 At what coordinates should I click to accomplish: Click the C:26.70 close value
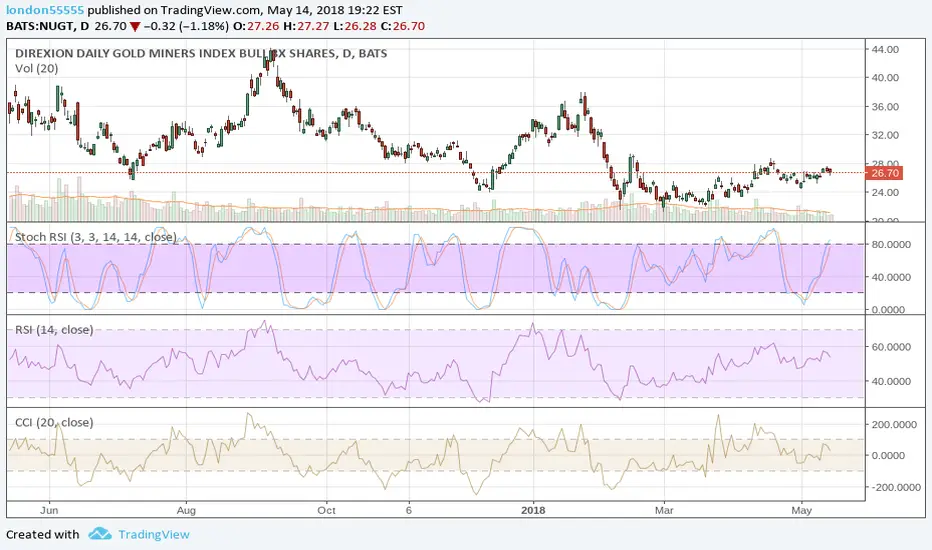[402, 26]
